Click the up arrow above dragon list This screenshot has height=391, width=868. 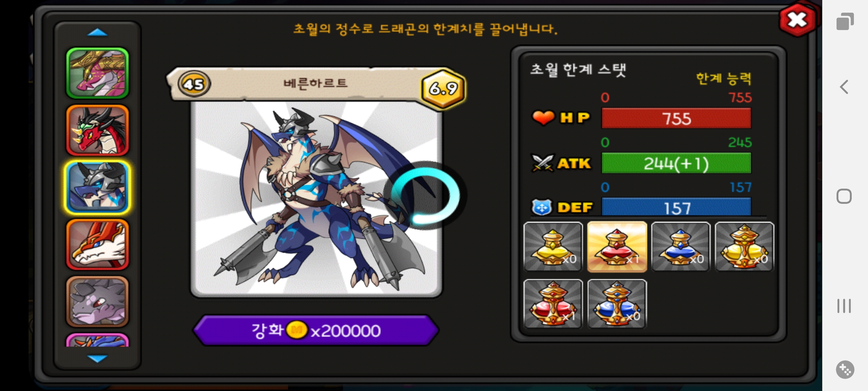point(97,33)
